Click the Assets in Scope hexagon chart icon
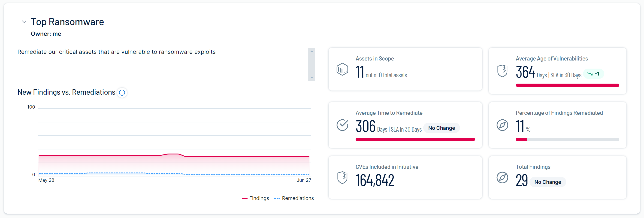Screen dimensions: 644x218 tap(342, 69)
